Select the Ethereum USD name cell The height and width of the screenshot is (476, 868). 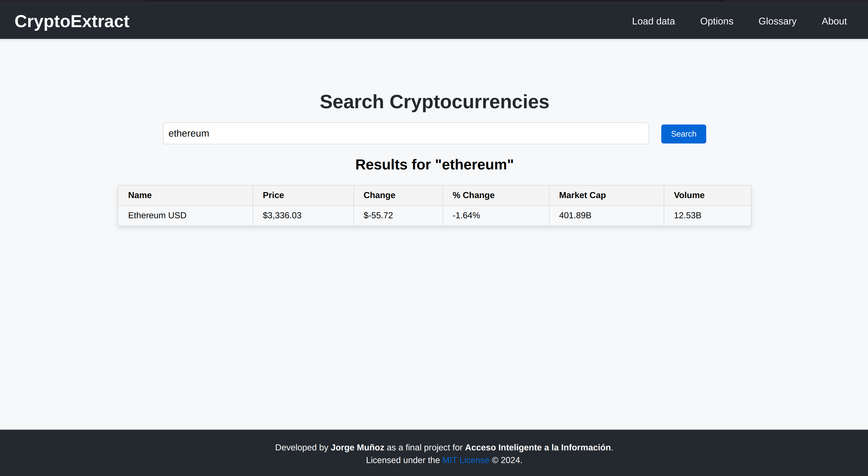pos(157,216)
